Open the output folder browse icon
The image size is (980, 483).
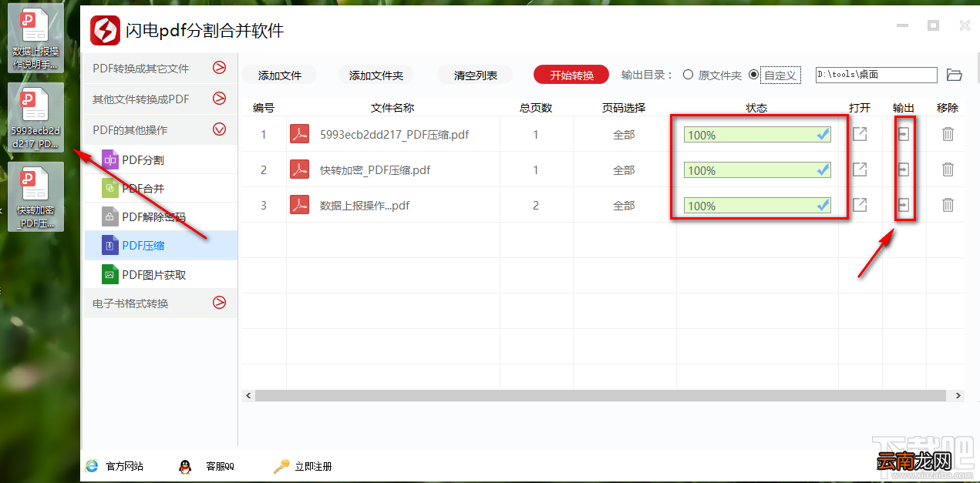[x=955, y=75]
